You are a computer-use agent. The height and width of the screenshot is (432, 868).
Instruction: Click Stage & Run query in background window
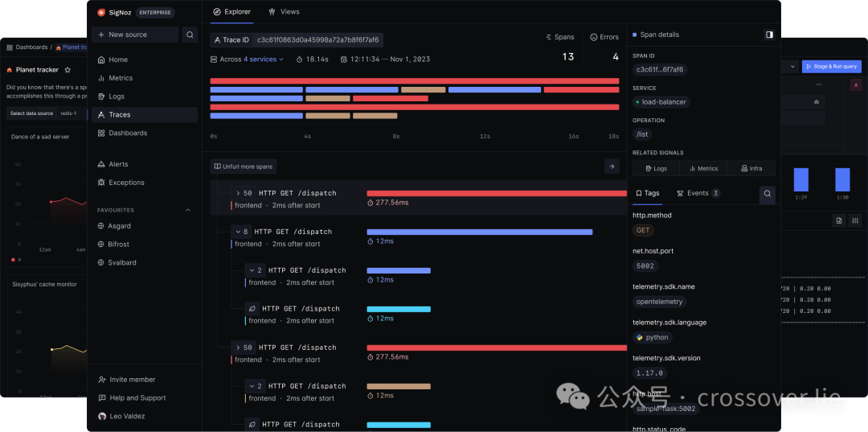[832, 67]
